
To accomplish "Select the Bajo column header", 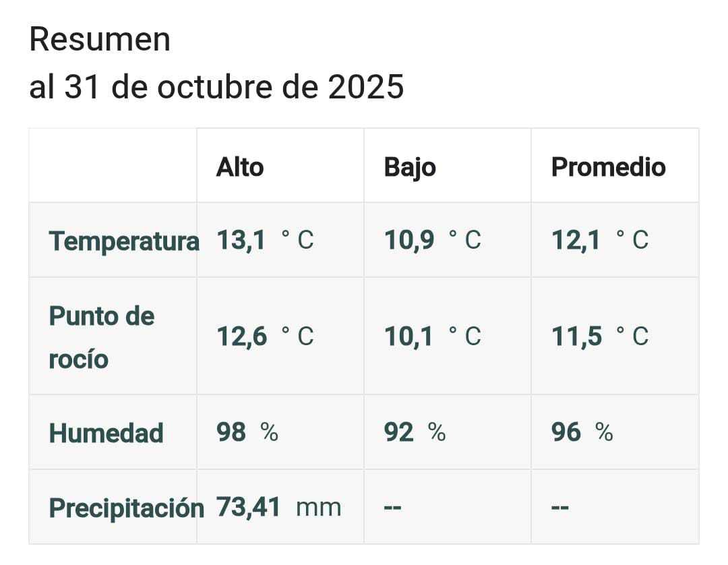I will (x=410, y=167).
